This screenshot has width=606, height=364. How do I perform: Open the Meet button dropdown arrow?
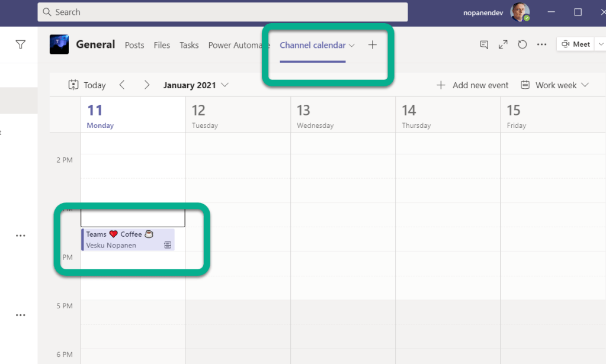pyautogui.click(x=601, y=44)
